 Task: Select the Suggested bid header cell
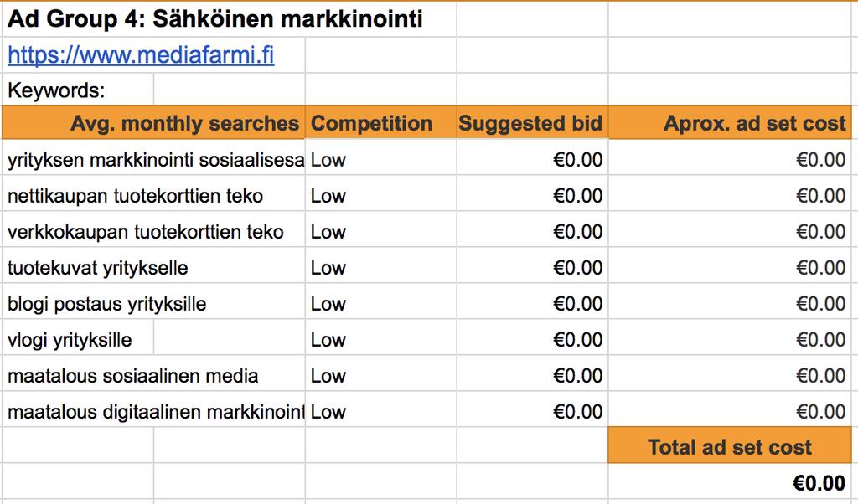point(532,123)
